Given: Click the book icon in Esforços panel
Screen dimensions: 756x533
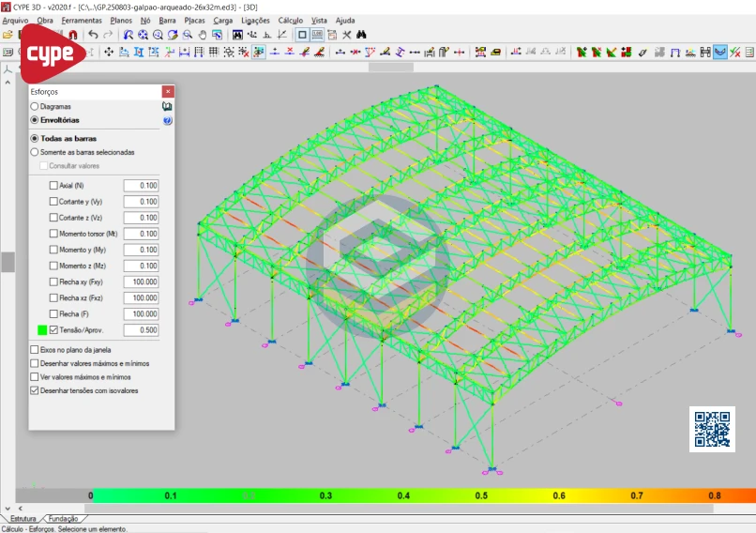Looking at the screenshot, I should [167, 107].
